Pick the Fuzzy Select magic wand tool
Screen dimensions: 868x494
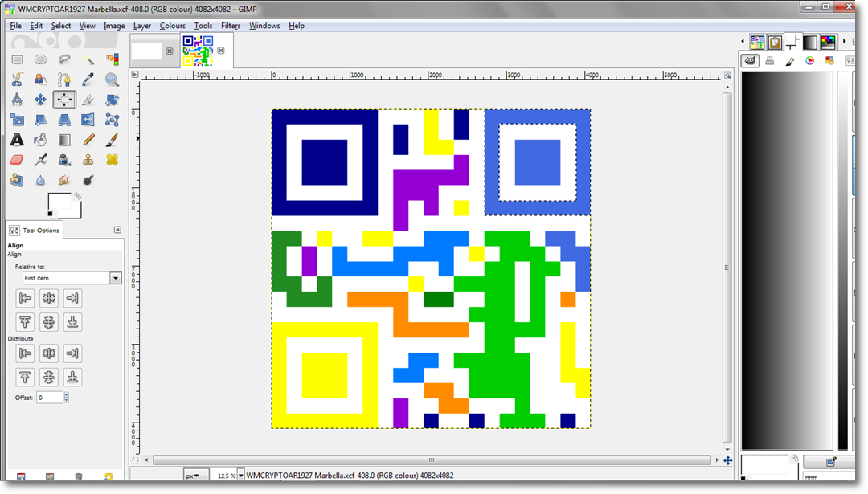coord(88,59)
